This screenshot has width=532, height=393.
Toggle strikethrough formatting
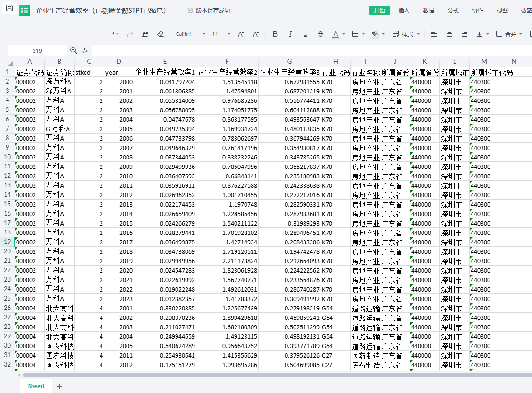point(321,34)
